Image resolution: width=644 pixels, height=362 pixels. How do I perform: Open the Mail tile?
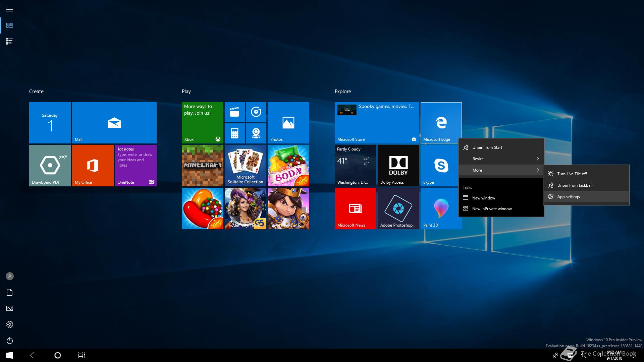(x=114, y=123)
